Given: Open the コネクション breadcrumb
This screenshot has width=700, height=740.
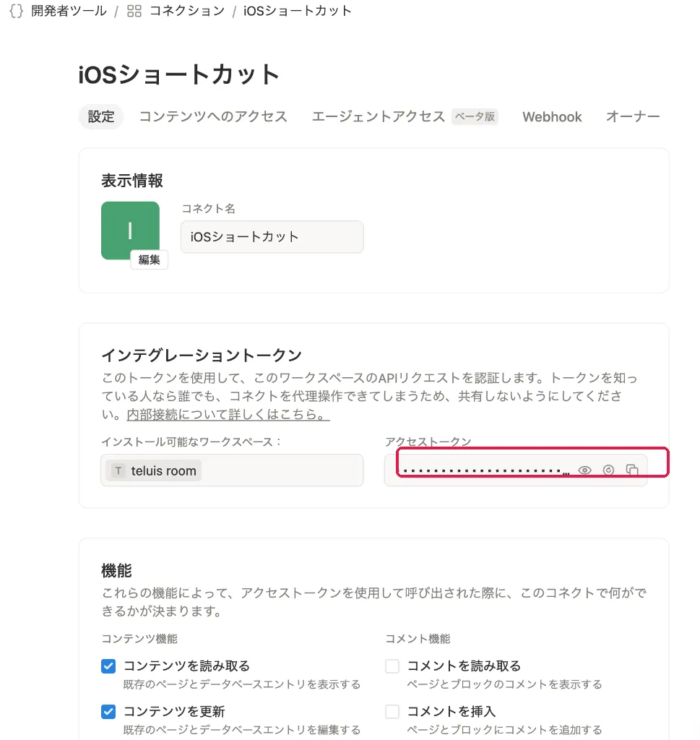Looking at the screenshot, I should 187,11.
